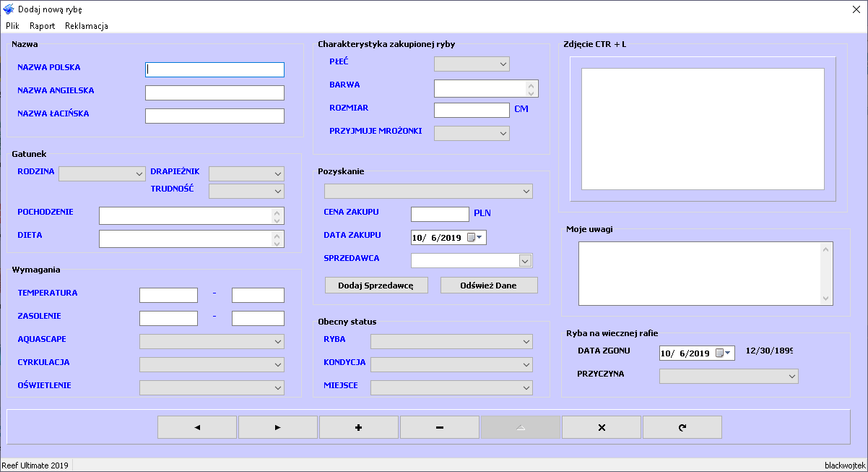The image size is (868, 472).
Task: Open the Reklamacja menu
Action: [x=87, y=26]
